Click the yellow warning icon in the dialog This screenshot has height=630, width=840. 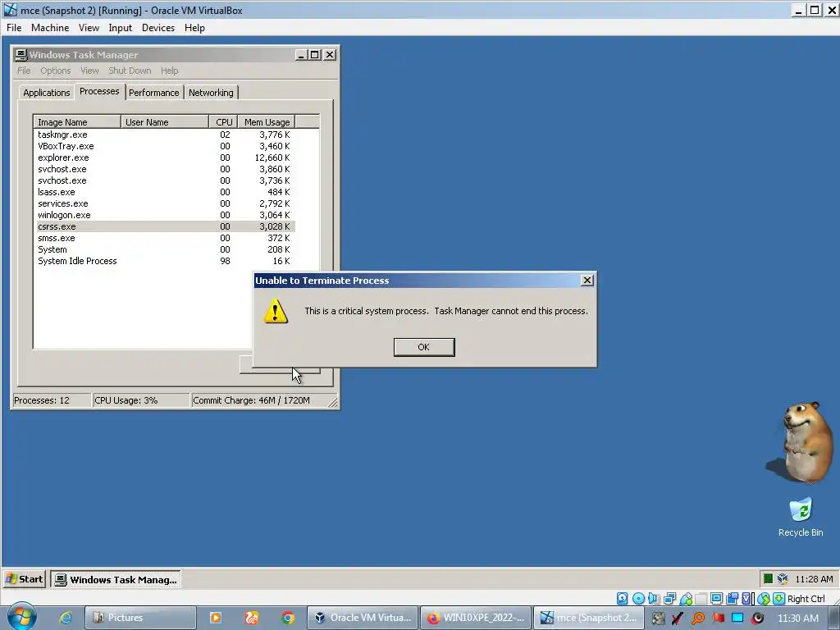276,311
